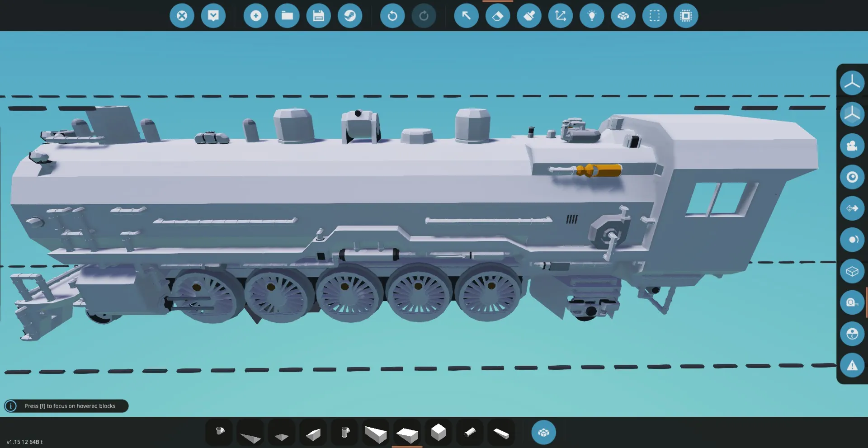
Task: Undo the last action
Action: [392, 16]
